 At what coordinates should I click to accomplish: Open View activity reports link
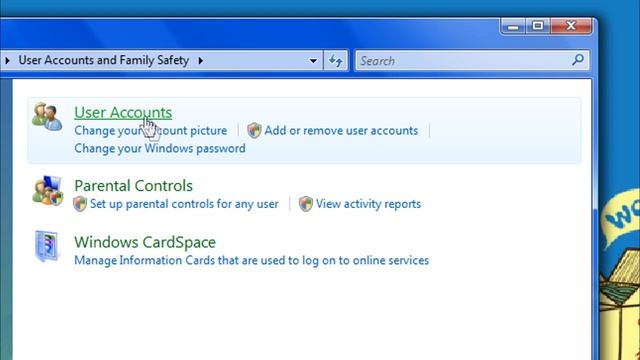coord(368,204)
